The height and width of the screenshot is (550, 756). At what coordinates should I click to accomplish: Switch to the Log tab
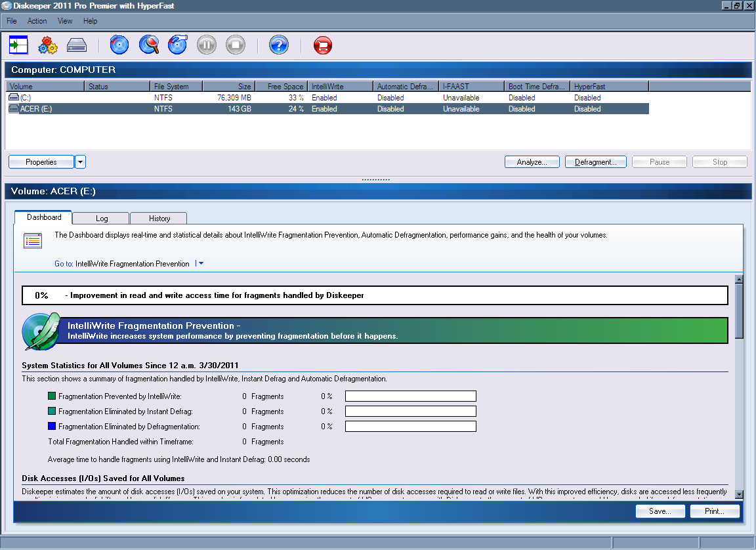101,219
